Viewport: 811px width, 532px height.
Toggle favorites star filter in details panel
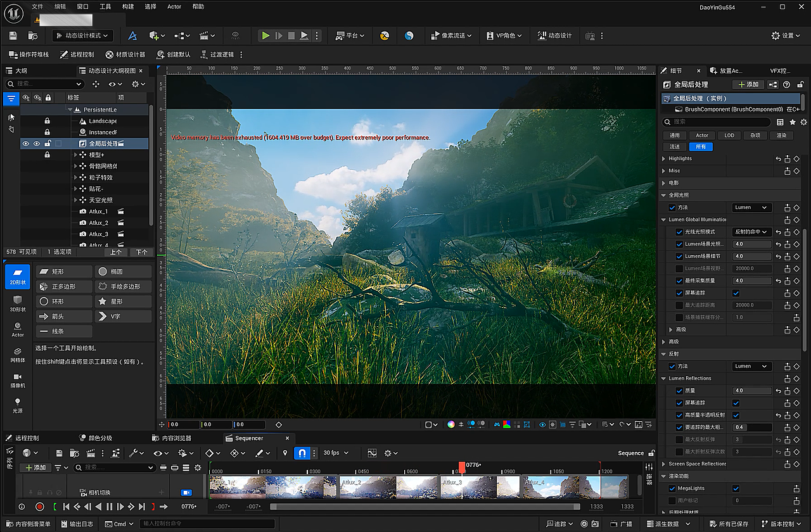click(793, 122)
